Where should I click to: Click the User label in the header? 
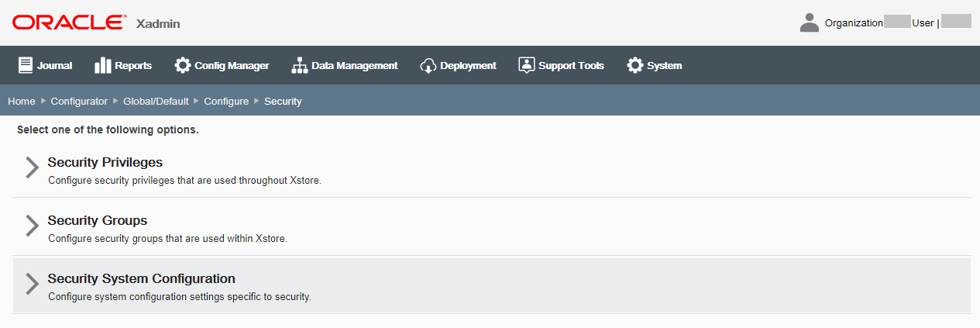click(x=923, y=23)
